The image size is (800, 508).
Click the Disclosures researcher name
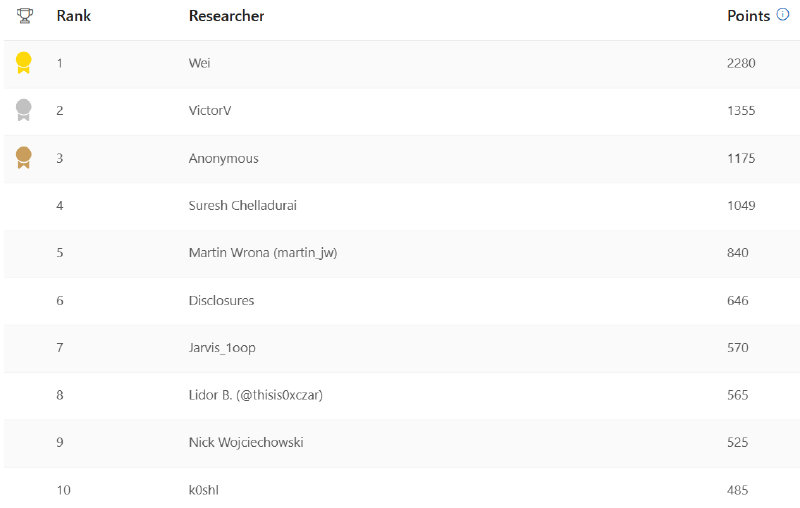click(221, 300)
